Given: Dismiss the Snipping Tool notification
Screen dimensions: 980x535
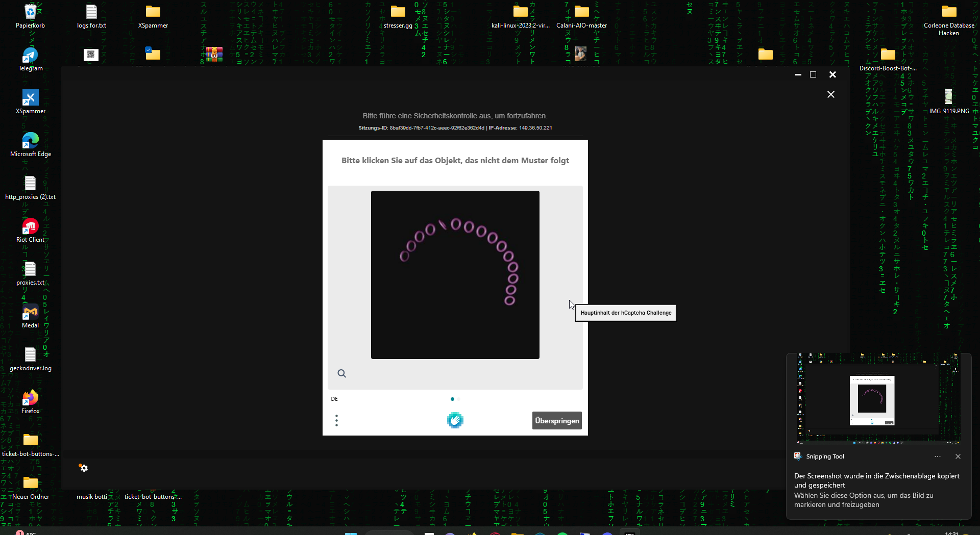Looking at the screenshot, I should (x=958, y=456).
